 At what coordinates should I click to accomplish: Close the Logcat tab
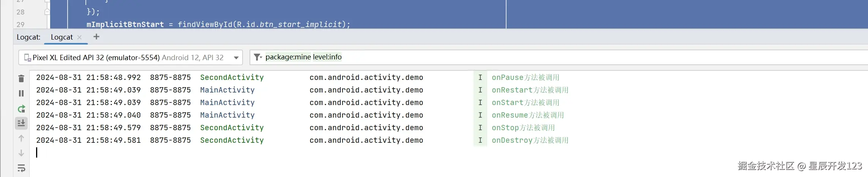79,37
